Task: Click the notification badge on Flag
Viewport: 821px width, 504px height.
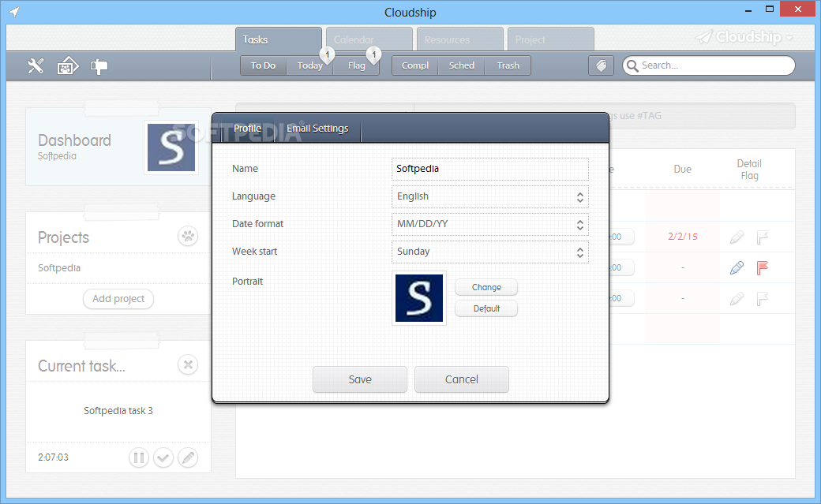Action: coord(374,54)
